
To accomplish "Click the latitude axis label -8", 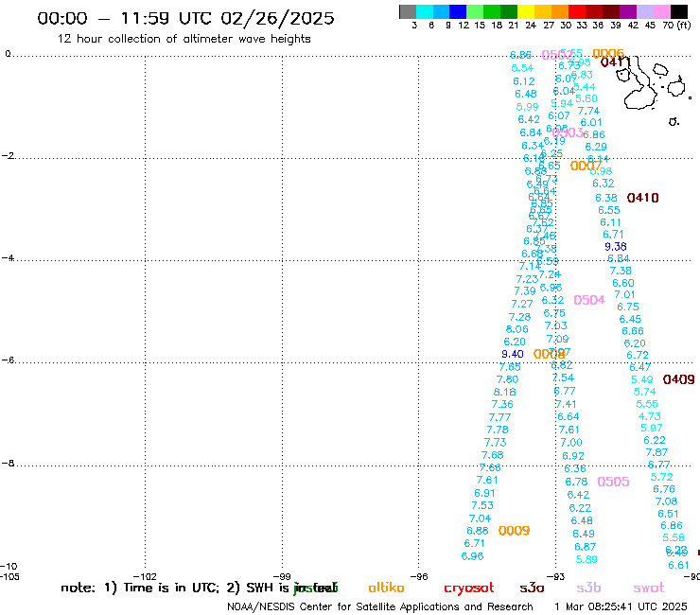I will [x=8, y=464].
